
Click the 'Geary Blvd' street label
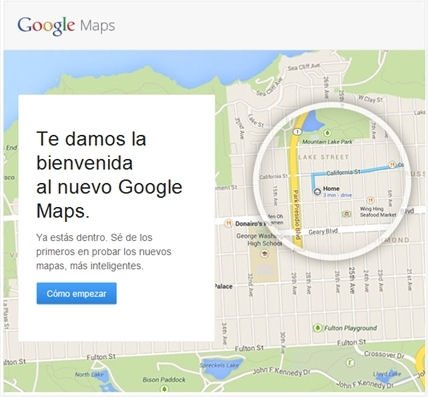[323, 231]
